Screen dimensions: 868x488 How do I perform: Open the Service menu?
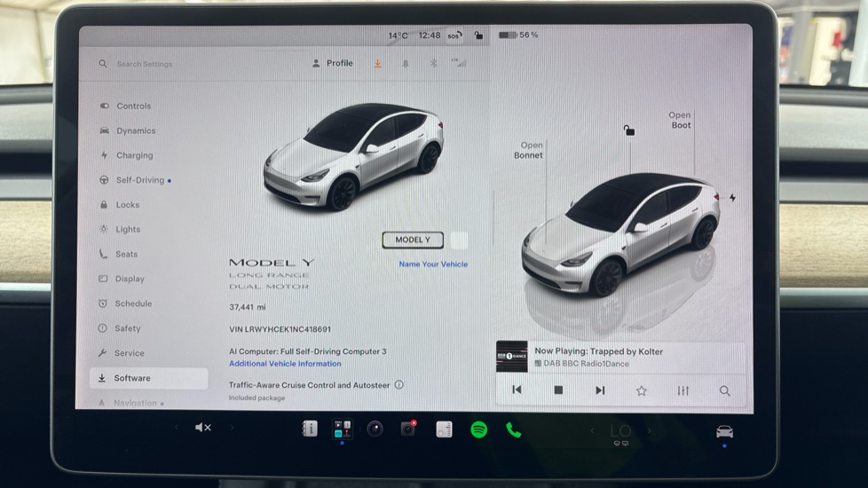click(x=129, y=353)
